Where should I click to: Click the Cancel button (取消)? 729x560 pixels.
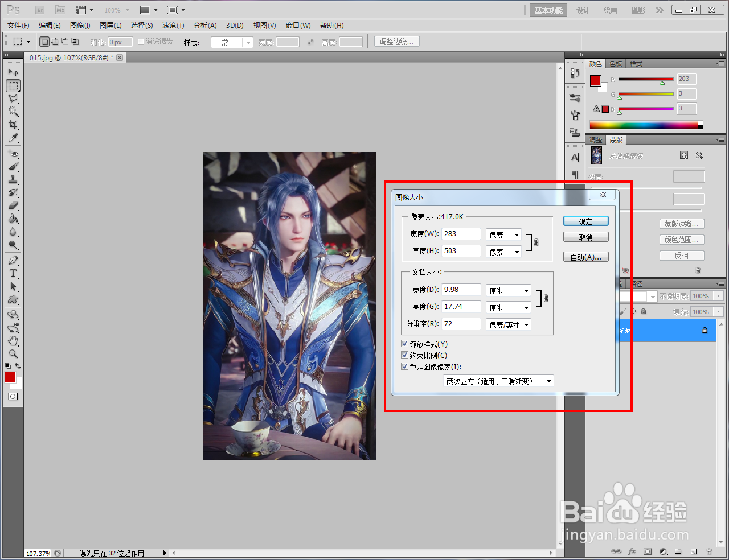click(x=586, y=237)
